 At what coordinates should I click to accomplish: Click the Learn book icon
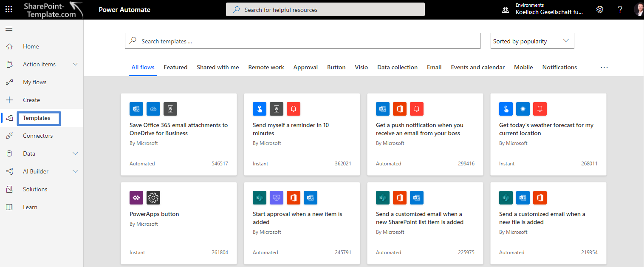click(9, 207)
